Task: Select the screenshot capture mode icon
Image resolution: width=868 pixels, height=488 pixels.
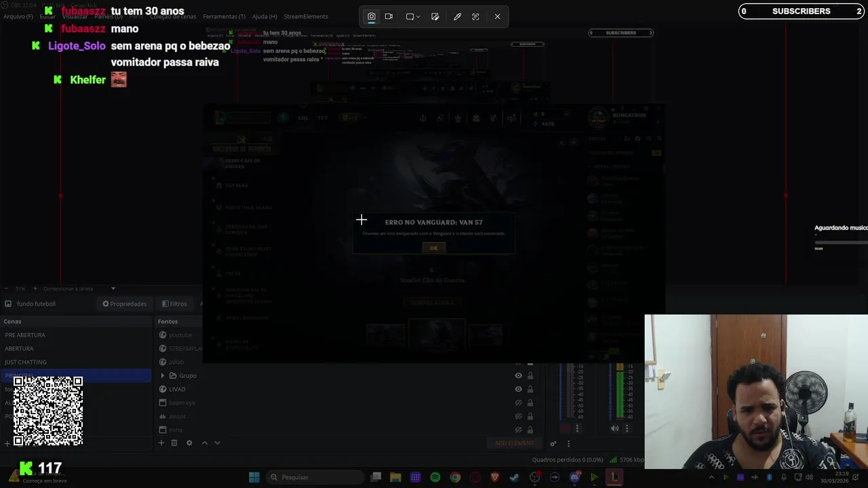Action: [x=372, y=16]
